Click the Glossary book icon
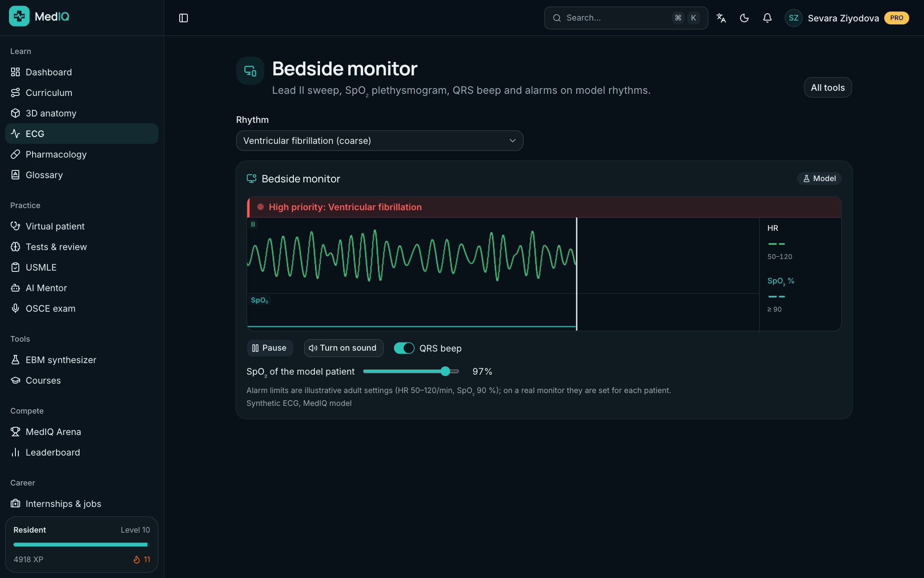This screenshot has height=578, width=924. pyautogui.click(x=15, y=175)
